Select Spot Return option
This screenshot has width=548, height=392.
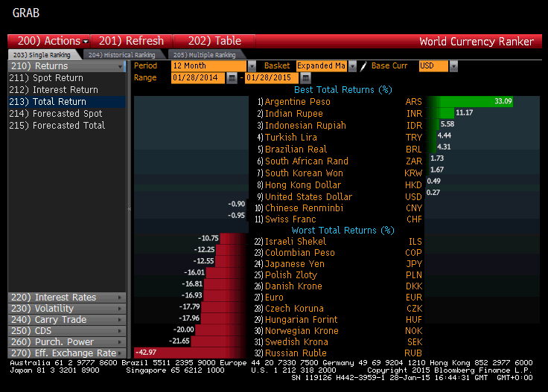[x=66, y=78]
